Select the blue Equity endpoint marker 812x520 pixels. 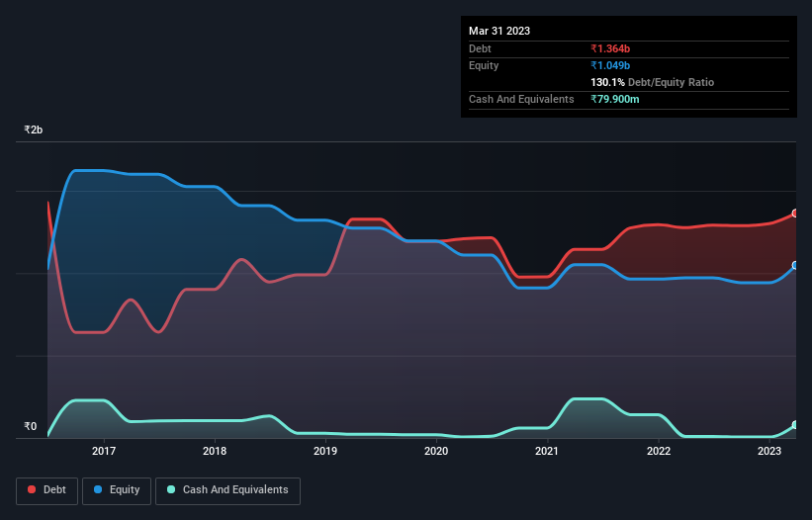pyautogui.click(x=795, y=265)
